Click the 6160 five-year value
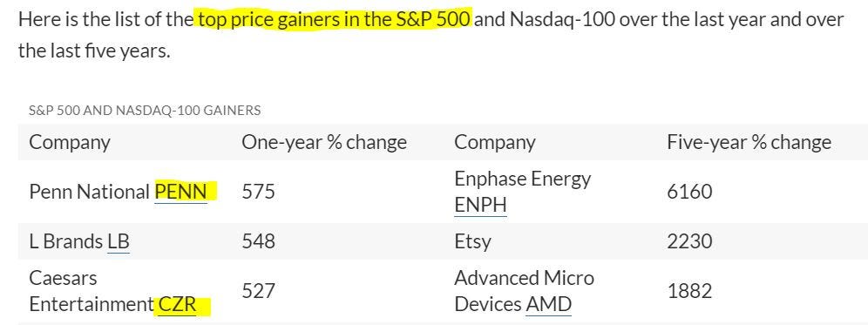The width and height of the screenshot is (868, 325). point(689,192)
